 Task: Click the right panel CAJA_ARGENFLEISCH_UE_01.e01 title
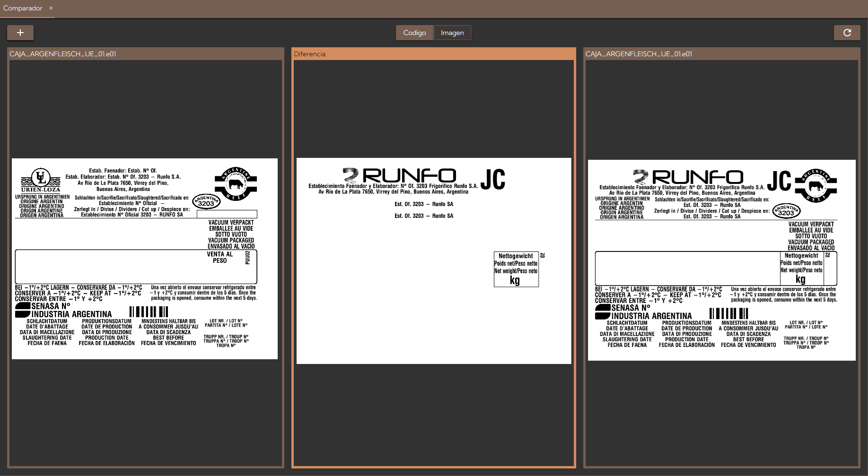[x=639, y=54]
